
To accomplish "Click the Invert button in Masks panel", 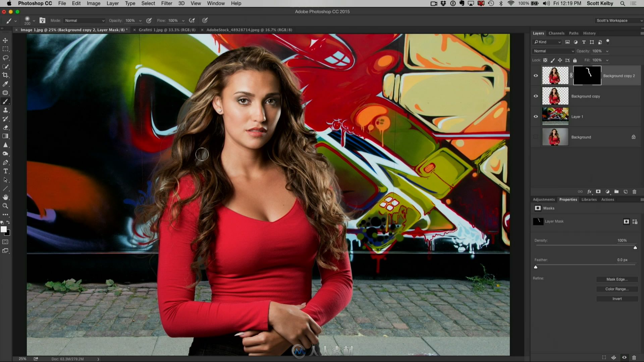I will (x=616, y=298).
